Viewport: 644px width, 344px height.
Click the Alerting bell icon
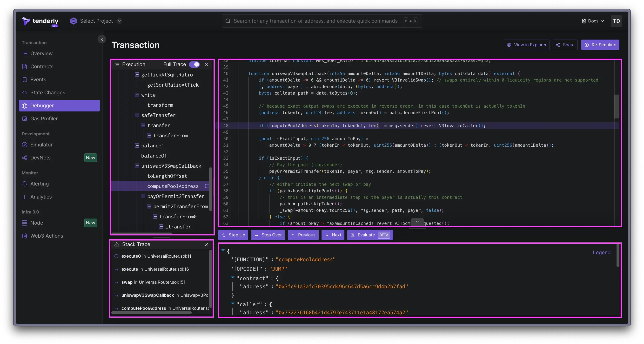click(25, 184)
